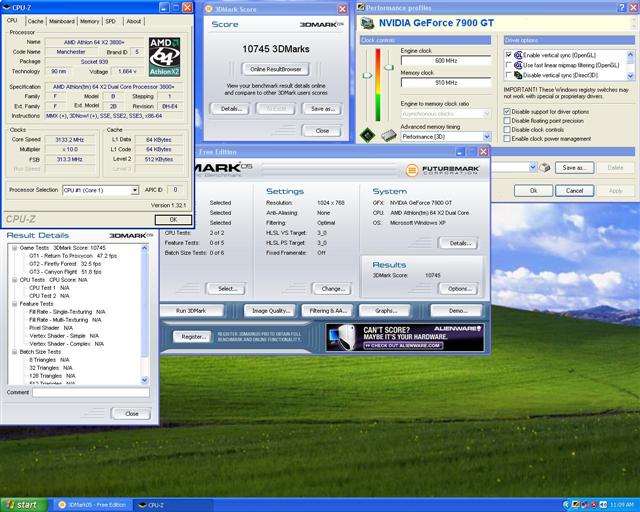Viewport: 640px width, 512px height.
Task: Switch to the Mainboard tab in CPU-Z
Action: click(62, 20)
